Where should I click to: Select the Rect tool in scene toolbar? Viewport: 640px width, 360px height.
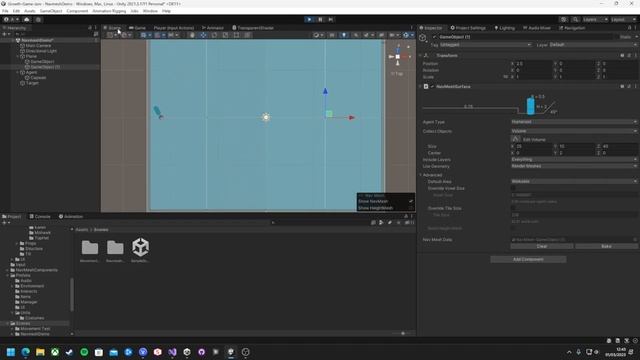(x=236, y=35)
